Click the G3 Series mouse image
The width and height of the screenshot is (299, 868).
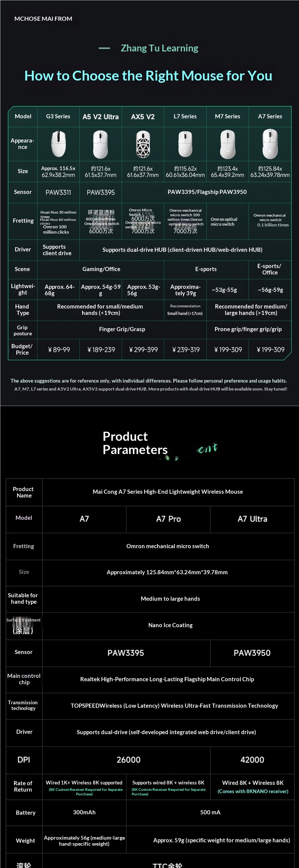(58, 144)
